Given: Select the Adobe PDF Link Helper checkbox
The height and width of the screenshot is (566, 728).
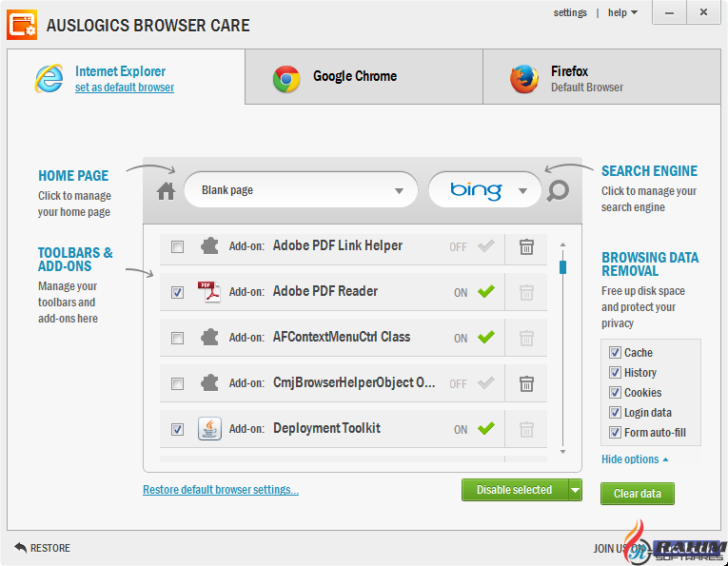Looking at the screenshot, I should click(177, 246).
